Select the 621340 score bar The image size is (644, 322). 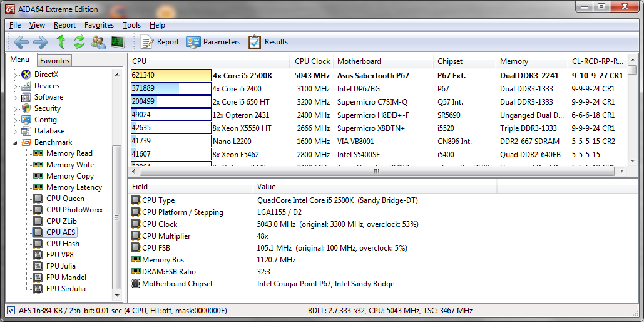(x=171, y=75)
